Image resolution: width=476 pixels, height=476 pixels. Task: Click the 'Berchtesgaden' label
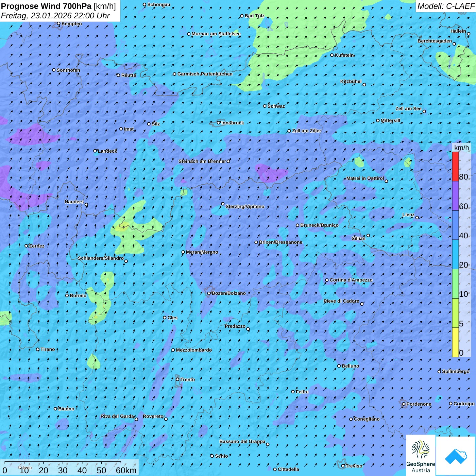click(x=435, y=41)
